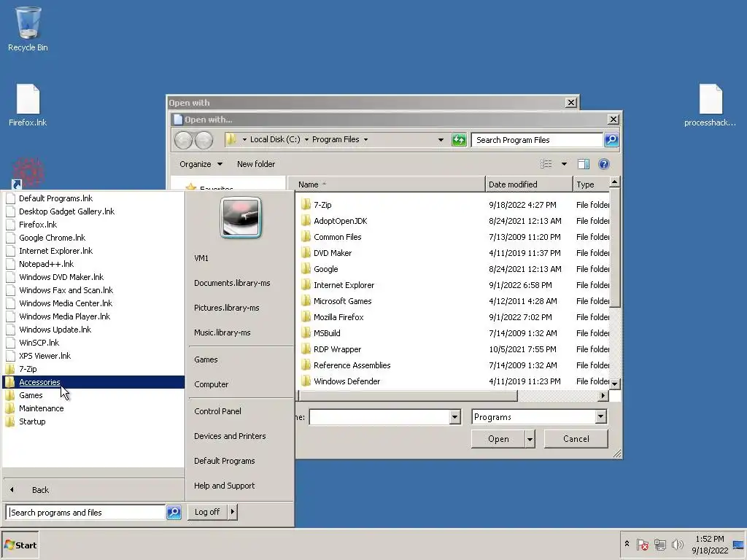Open the Games folder in programs list
This screenshot has height=560, width=747.
click(31, 395)
